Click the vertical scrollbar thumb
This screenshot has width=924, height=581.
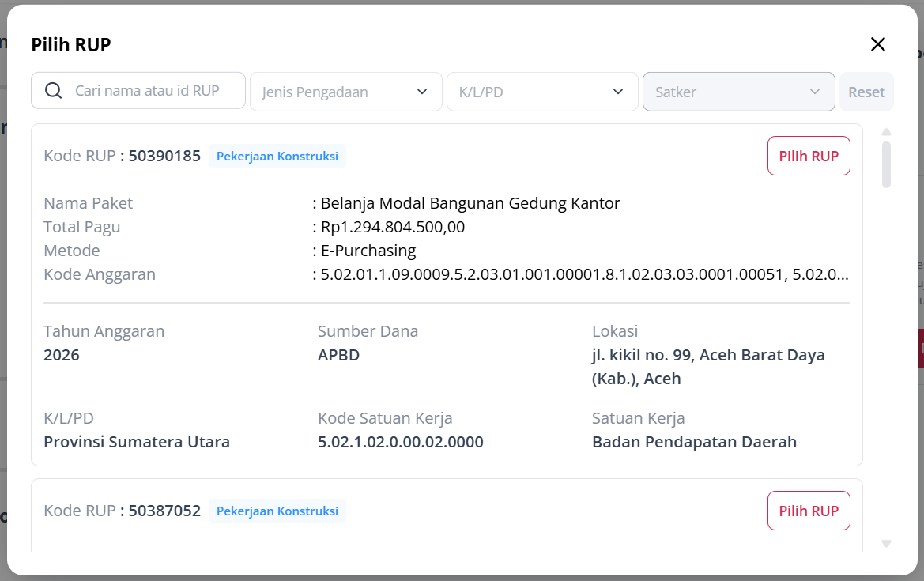(x=886, y=164)
